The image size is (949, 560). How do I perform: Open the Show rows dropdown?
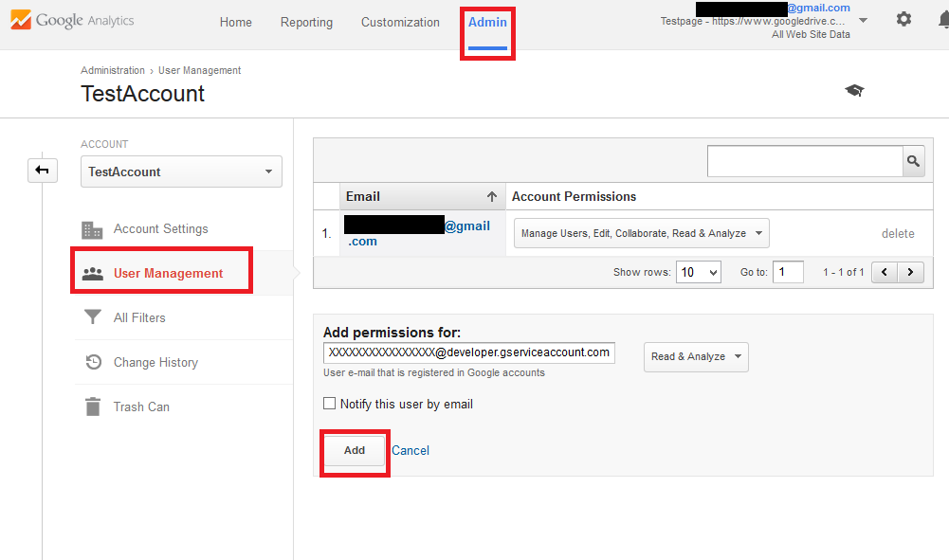[x=699, y=272]
